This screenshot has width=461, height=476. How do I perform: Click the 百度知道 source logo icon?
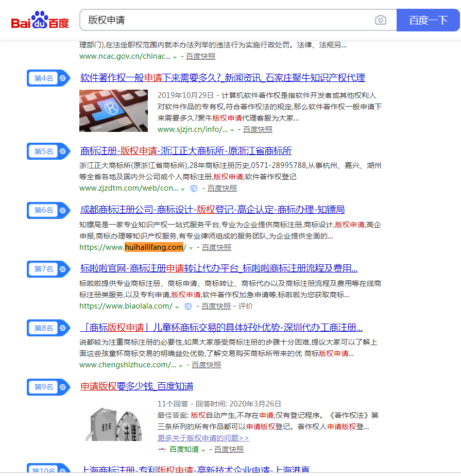[x=162, y=449]
